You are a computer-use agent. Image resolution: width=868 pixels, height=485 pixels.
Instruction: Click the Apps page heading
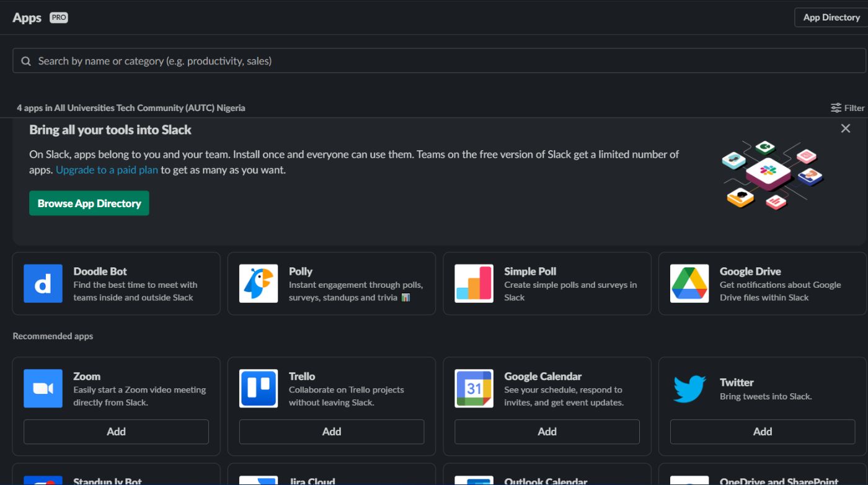27,17
